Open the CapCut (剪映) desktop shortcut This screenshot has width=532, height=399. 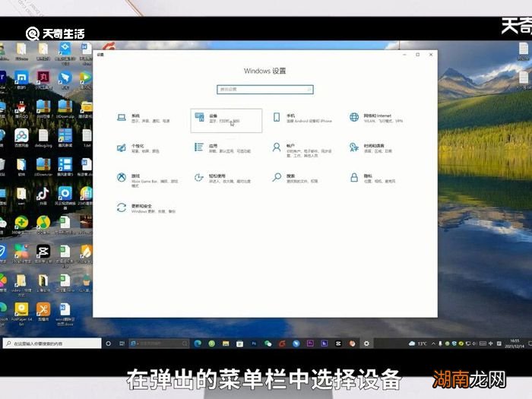43,254
